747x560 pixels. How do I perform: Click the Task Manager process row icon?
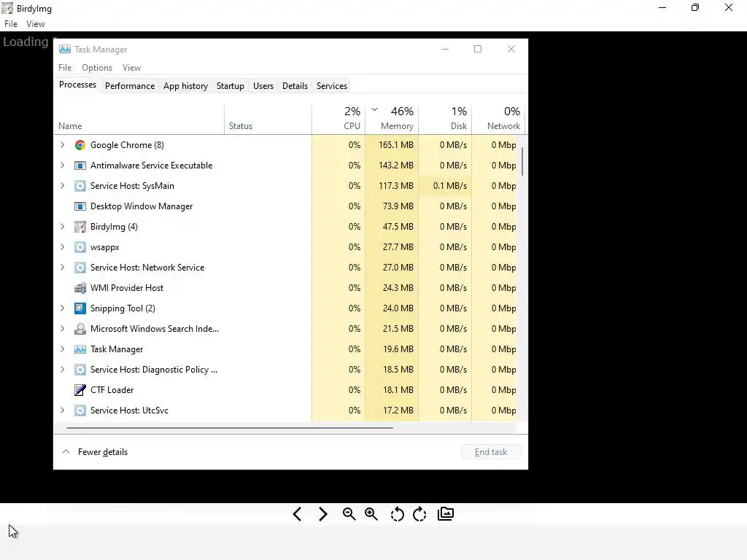[80, 349]
